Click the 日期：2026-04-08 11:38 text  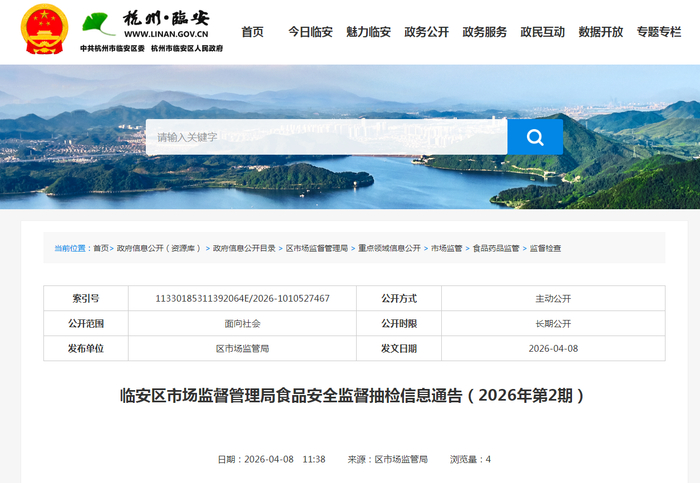click(x=271, y=459)
